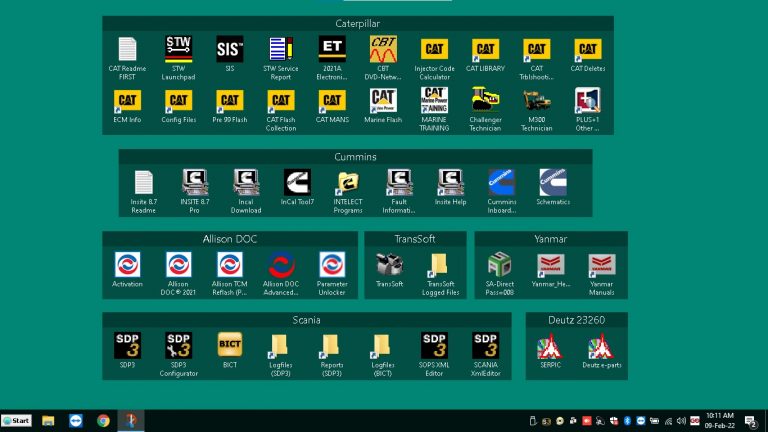
Task: Click the Caterpillar group title
Action: click(358, 24)
